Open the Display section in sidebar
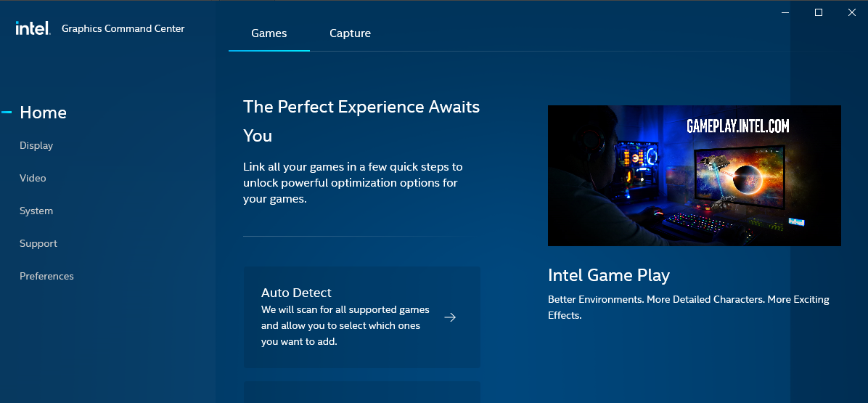This screenshot has height=403, width=868. [36, 146]
